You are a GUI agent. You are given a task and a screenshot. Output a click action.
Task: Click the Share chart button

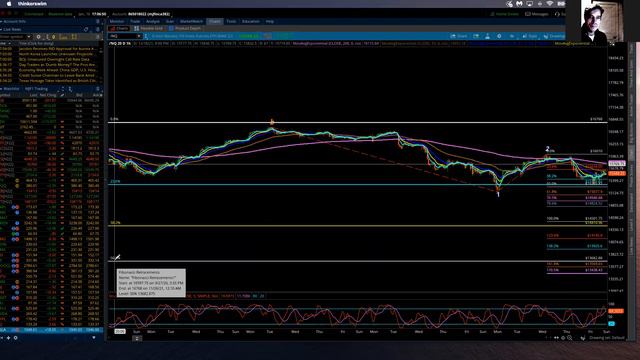(x=459, y=36)
